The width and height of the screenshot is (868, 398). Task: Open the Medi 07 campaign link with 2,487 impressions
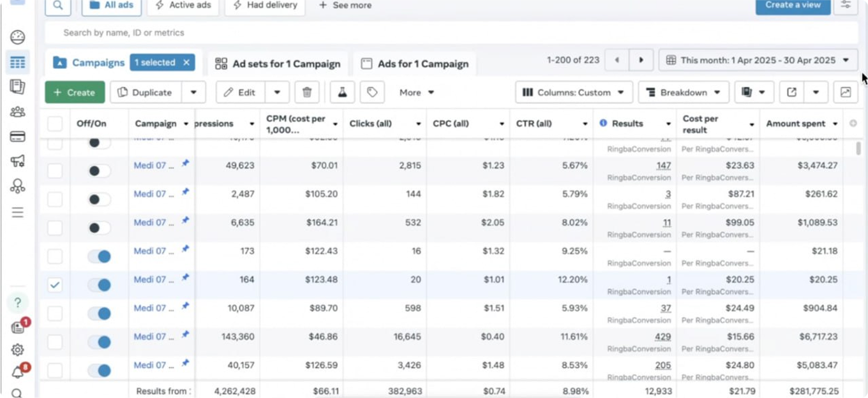pyautogui.click(x=154, y=194)
